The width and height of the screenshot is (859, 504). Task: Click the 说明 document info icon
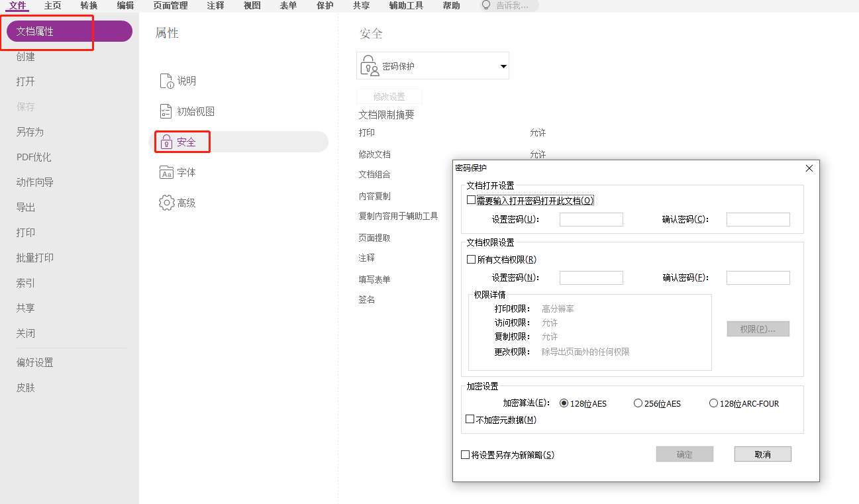166,81
